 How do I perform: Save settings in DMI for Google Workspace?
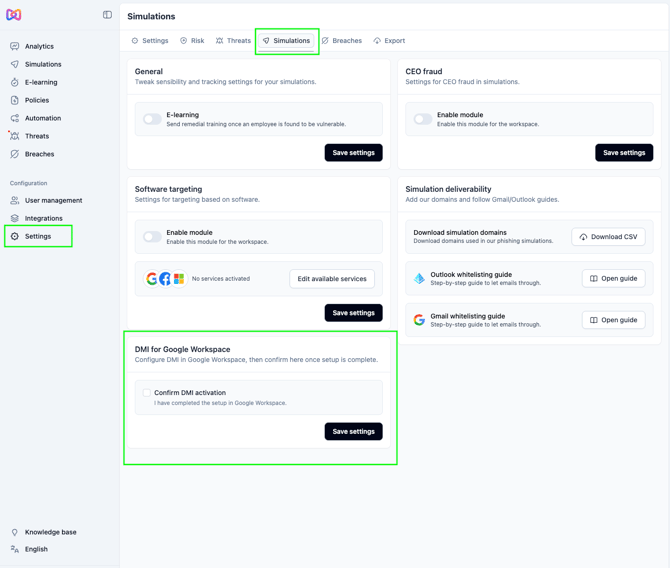coord(353,432)
